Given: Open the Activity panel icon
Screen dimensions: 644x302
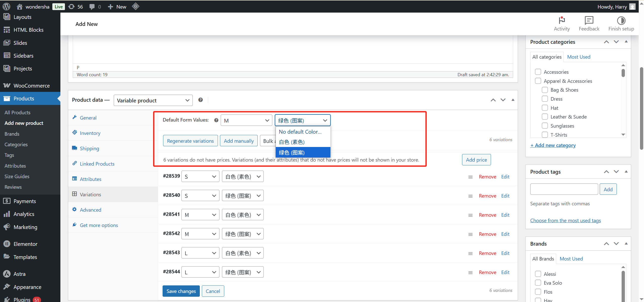Looking at the screenshot, I should tap(561, 21).
